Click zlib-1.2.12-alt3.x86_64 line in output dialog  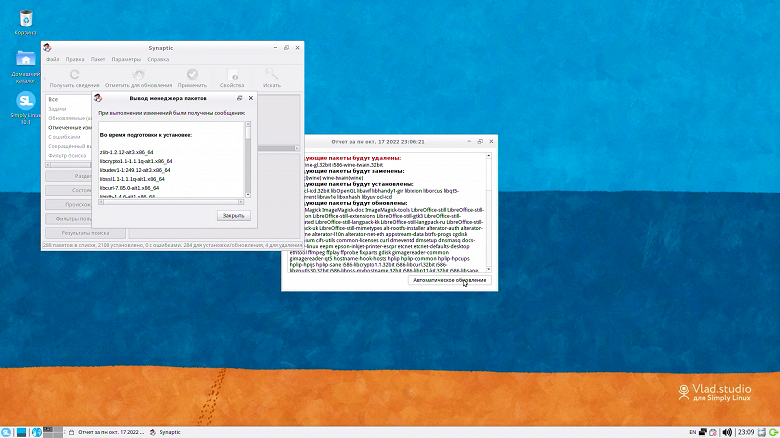[x=126, y=152]
